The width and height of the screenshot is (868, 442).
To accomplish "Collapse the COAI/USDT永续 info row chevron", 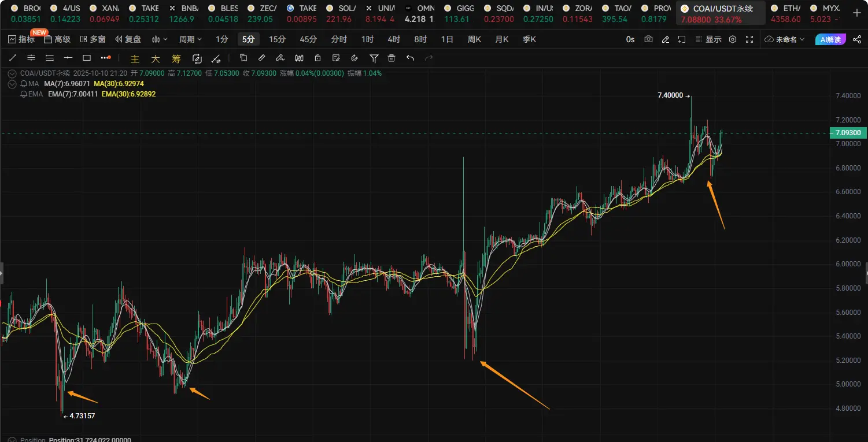I will point(12,73).
